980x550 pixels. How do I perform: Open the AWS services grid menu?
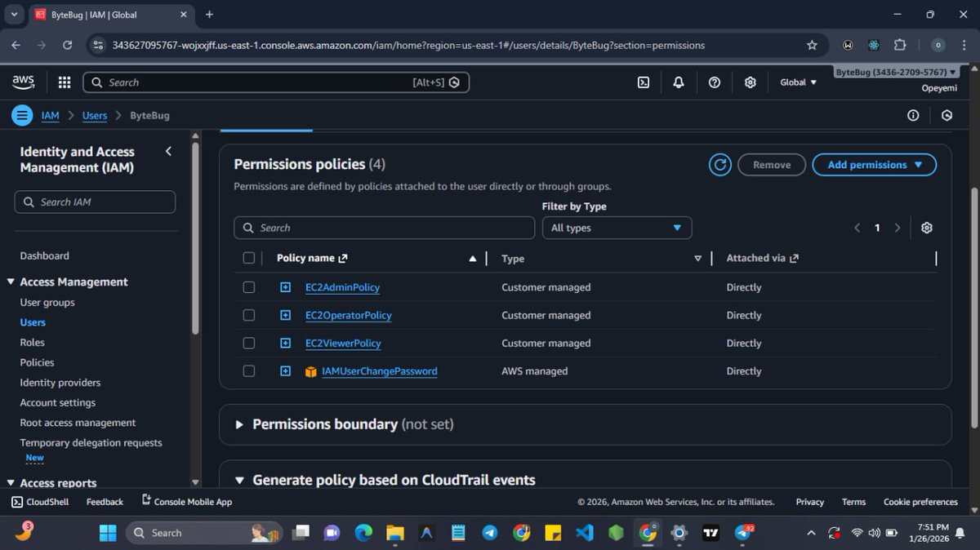tap(65, 82)
